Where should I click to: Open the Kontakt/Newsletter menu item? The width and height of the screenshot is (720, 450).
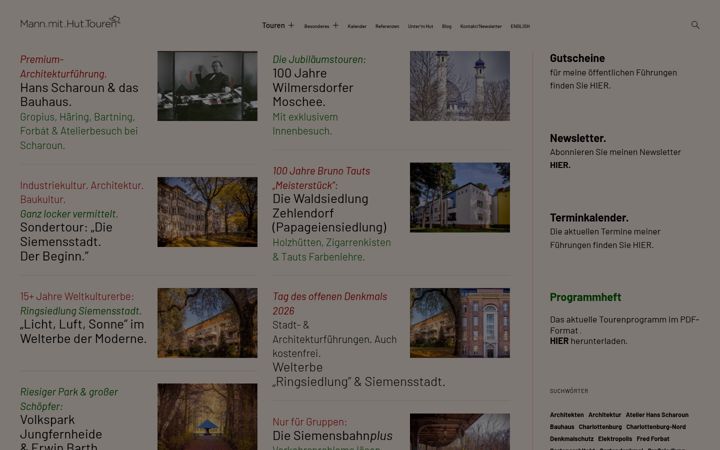[481, 26]
